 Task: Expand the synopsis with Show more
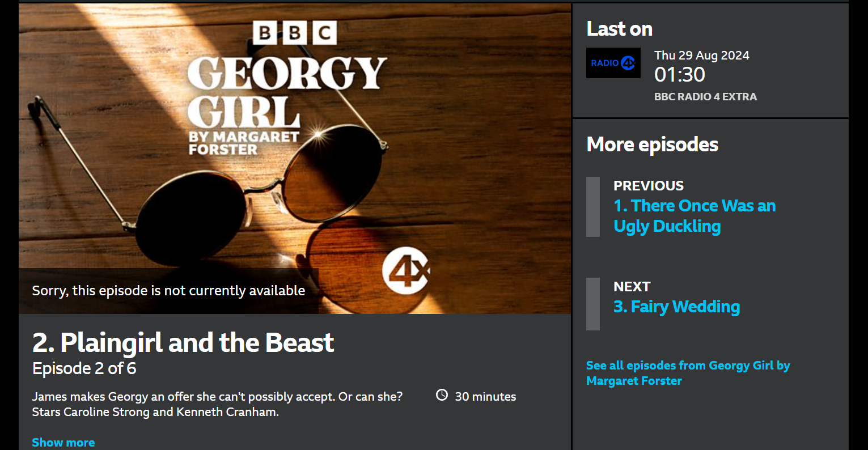point(63,443)
